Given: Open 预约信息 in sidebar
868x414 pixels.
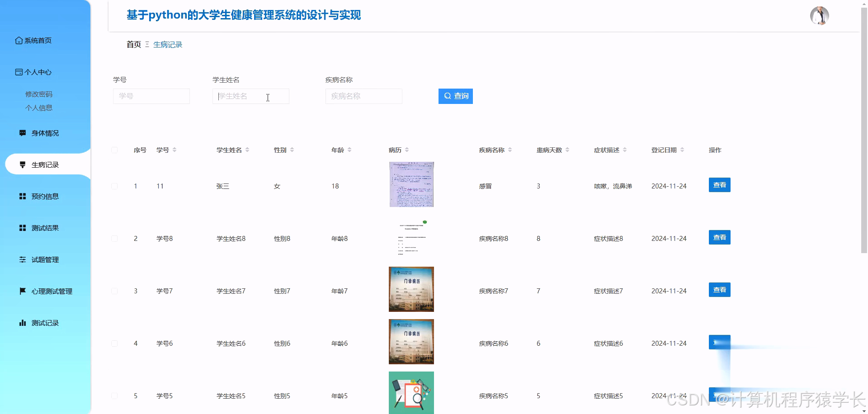Looking at the screenshot, I should click(45, 197).
